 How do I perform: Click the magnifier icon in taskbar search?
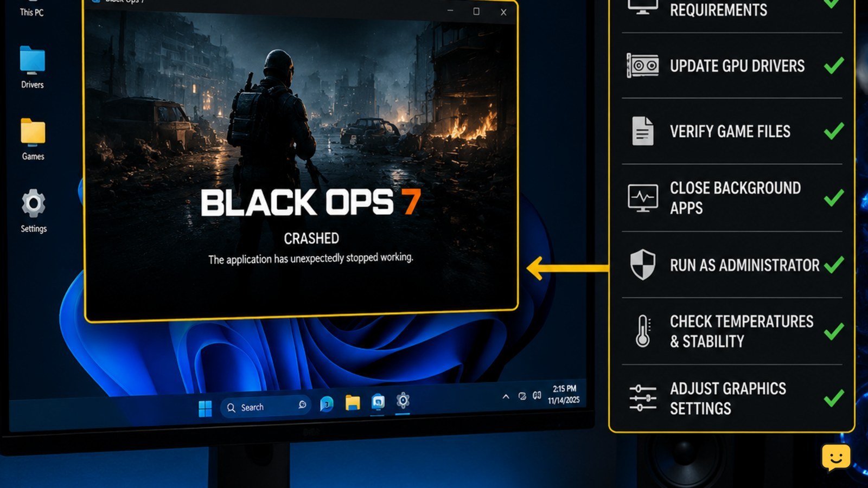(x=231, y=408)
